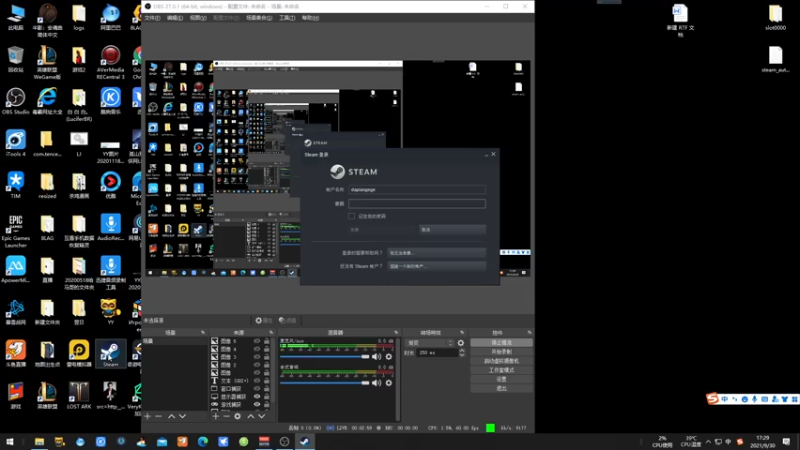Expand hidden system tray icons chevron
This screenshot has width=800, height=450.
pyautogui.click(x=708, y=442)
